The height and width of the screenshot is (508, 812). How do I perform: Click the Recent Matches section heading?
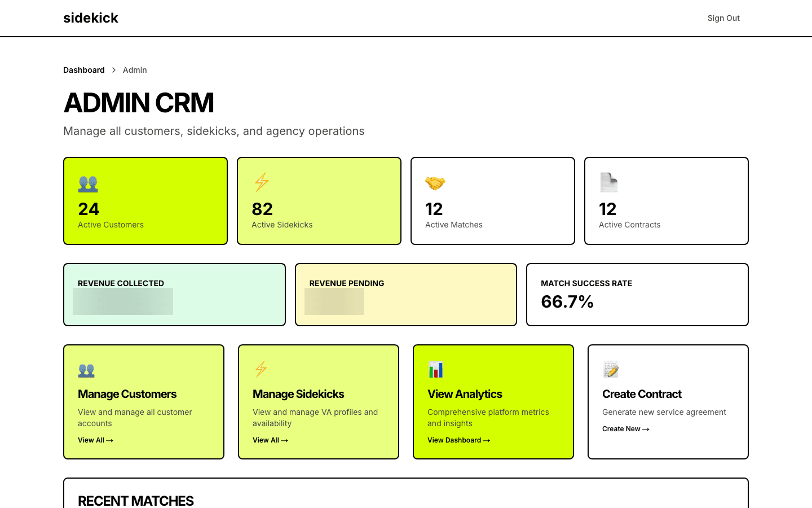pos(136,501)
